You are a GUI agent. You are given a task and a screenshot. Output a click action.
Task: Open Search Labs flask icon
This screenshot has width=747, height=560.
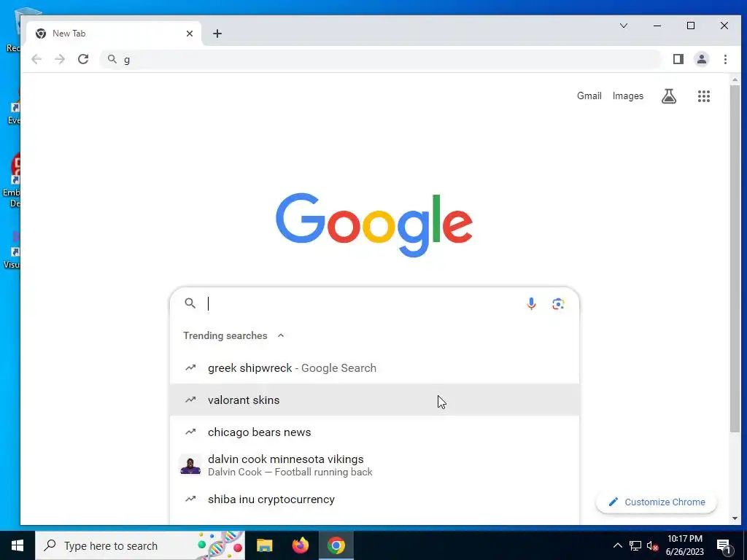(669, 96)
